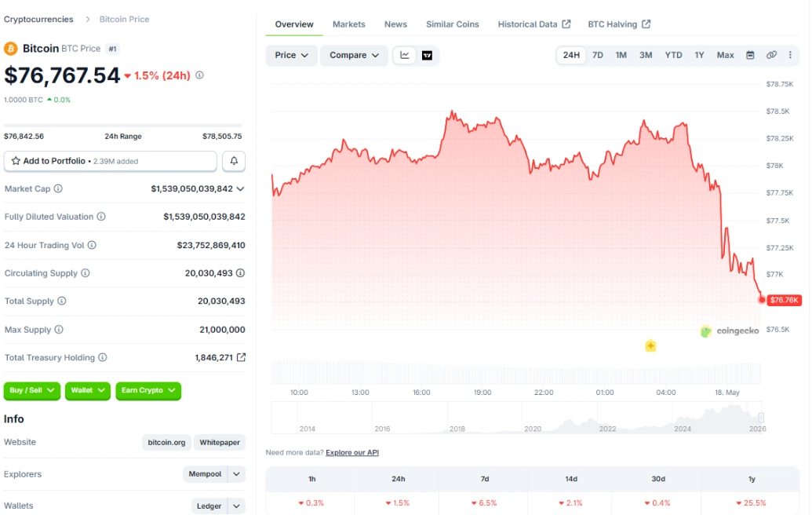Copy chart link icon
This screenshot has width=812, height=515.
(x=771, y=55)
